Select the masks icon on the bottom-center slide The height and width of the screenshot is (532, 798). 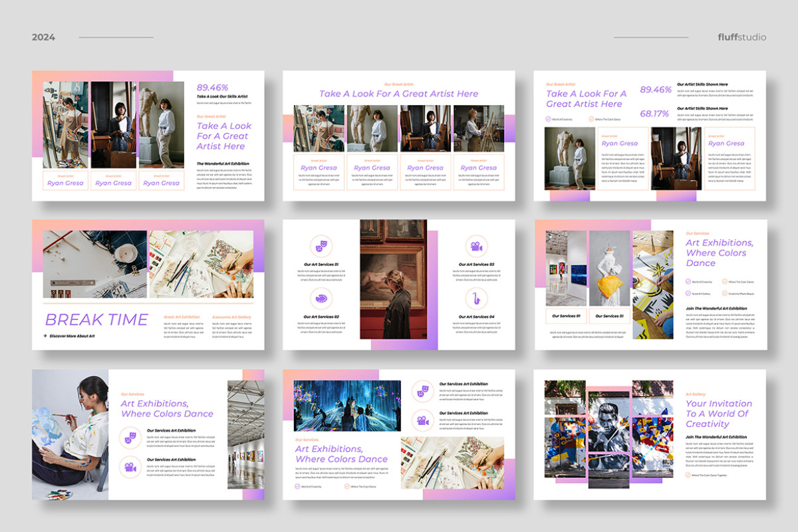tap(423, 390)
